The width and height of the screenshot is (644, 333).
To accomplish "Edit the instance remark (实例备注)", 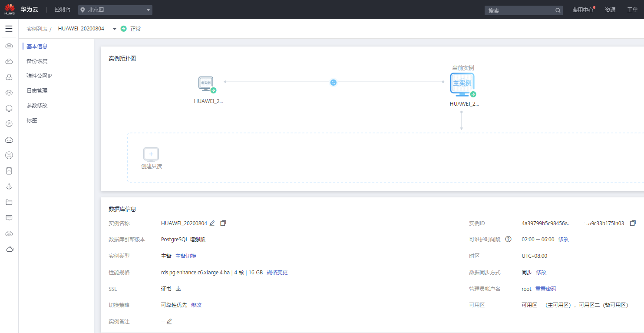I will 169,321.
